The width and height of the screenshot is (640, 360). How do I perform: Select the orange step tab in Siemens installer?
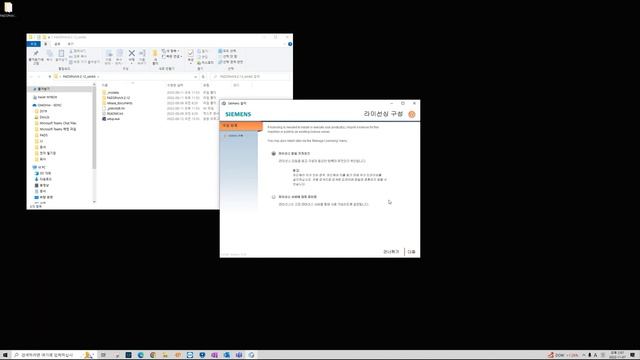(241, 126)
